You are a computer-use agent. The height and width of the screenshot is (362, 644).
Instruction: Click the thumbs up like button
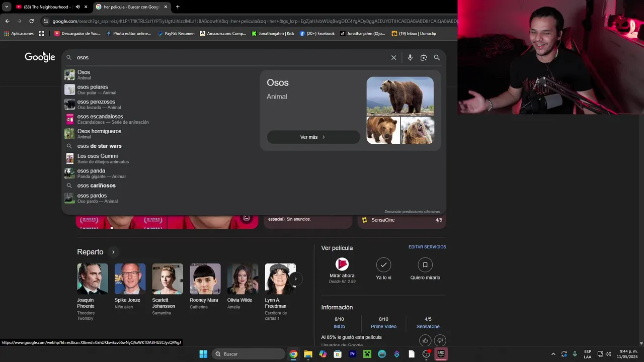point(425,340)
